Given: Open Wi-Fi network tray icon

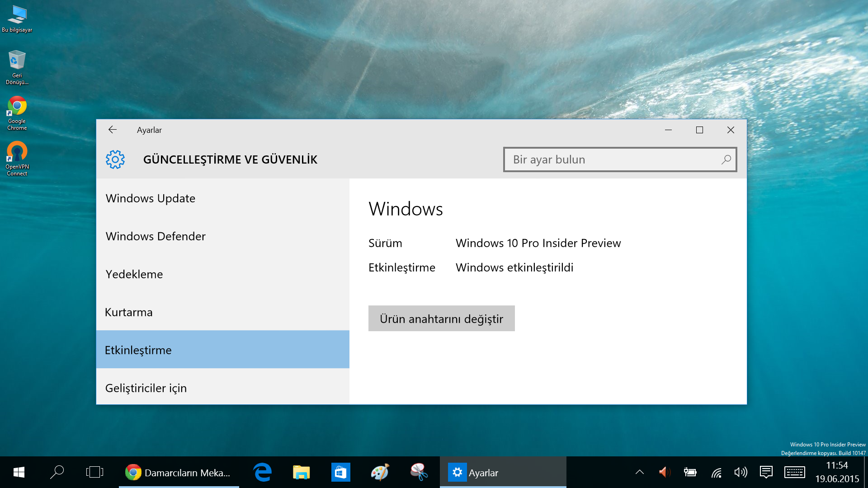Looking at the screenshot, I should [x=716, y=472].
